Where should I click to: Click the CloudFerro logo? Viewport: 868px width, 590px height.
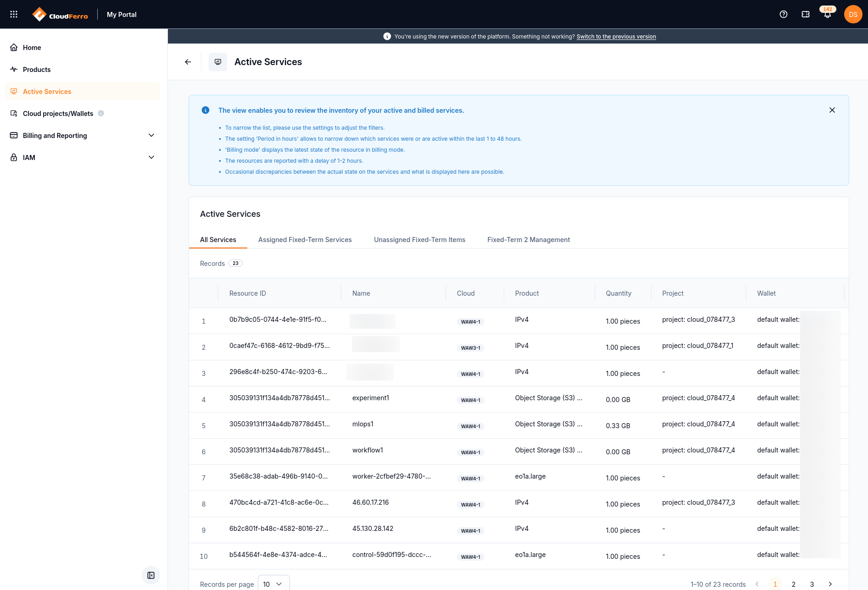point(60,15)
